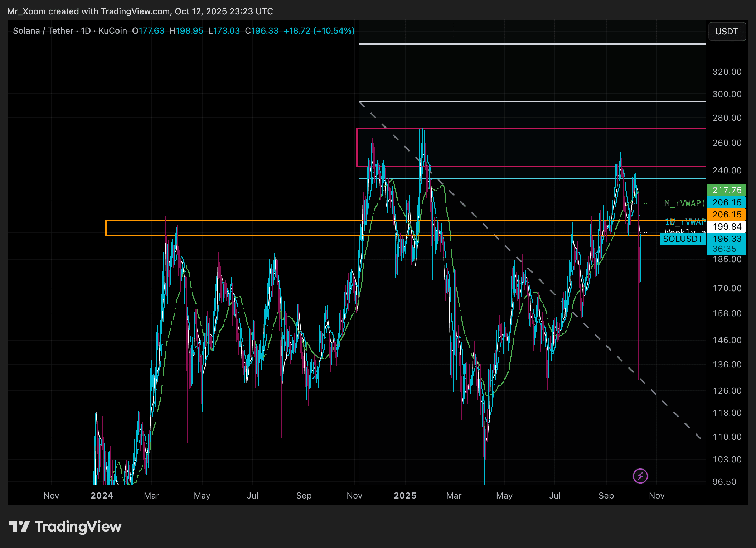The width and height of the screenshot is (756, 548).
Task: Click the 2025 label on time axis
Action: (x=405, y=496)
